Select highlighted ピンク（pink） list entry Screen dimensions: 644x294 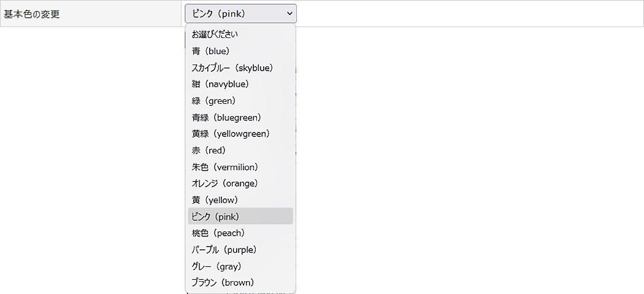click(240, 216)
